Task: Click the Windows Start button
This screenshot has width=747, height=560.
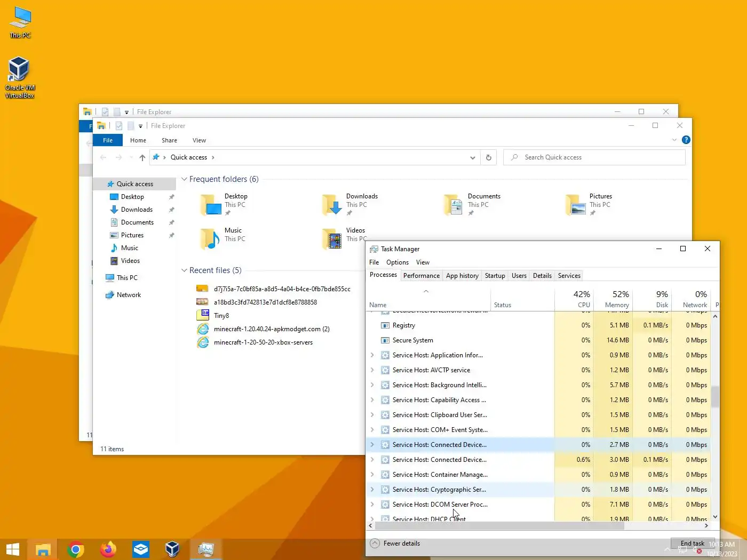Action: tap(13, 549)
